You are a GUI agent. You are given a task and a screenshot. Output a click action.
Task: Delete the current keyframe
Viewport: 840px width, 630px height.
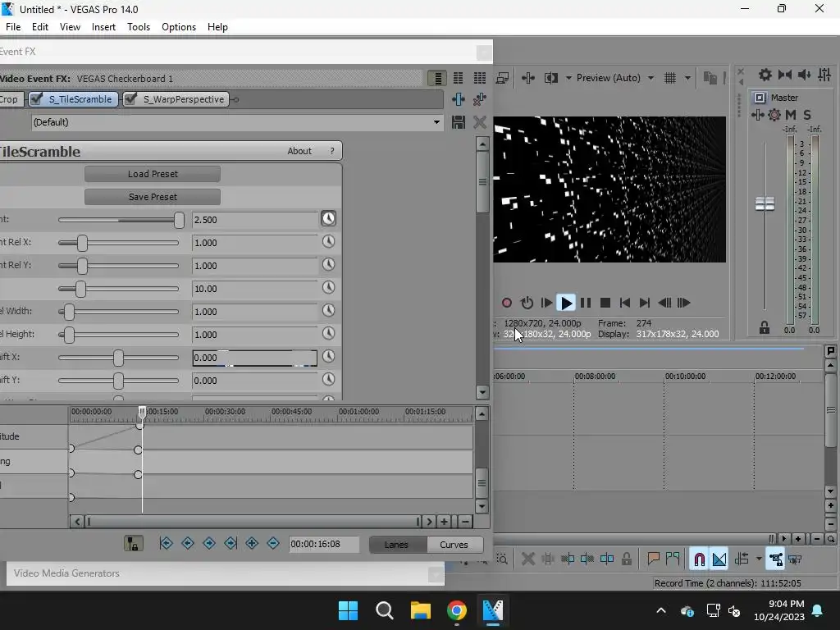tap(272, 543)
